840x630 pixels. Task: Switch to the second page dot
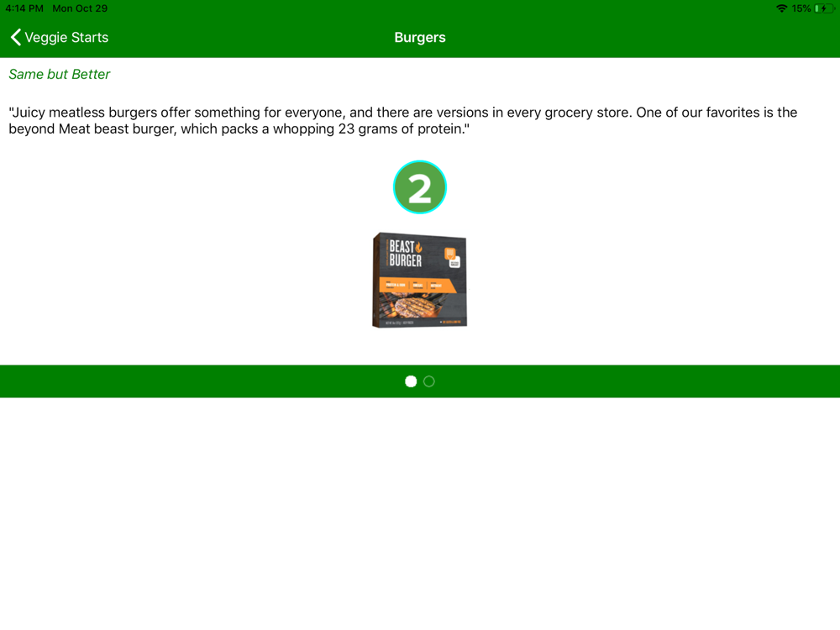[429, 381]
